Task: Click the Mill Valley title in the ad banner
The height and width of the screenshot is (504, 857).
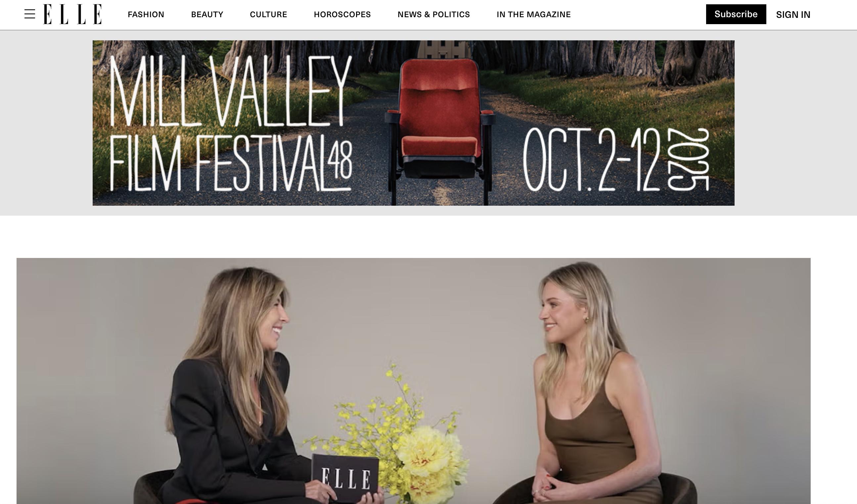Action: [230, 91]
